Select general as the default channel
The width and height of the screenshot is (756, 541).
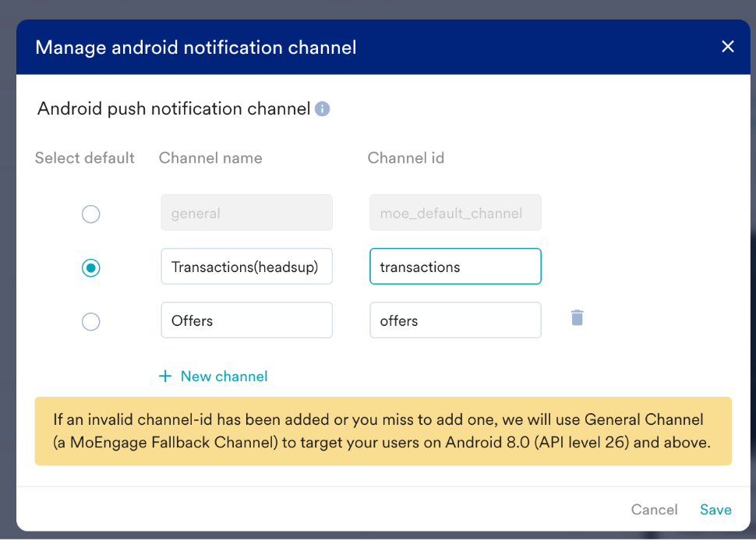point(90,214)
